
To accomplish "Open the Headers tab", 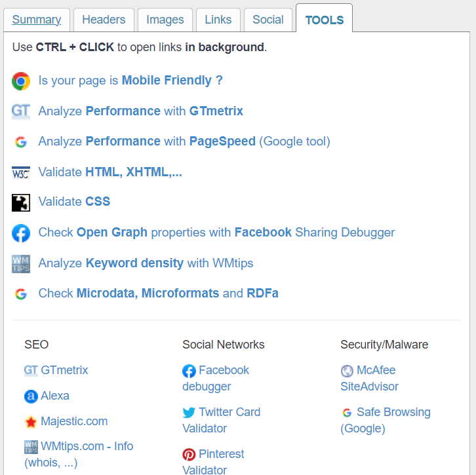I will click(104, 20).
